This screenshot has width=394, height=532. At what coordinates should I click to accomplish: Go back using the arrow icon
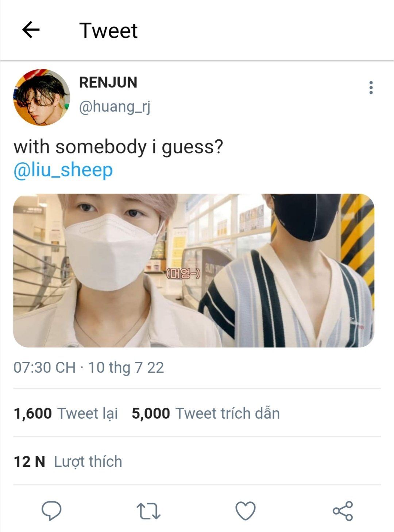click(x=31, y=30)
